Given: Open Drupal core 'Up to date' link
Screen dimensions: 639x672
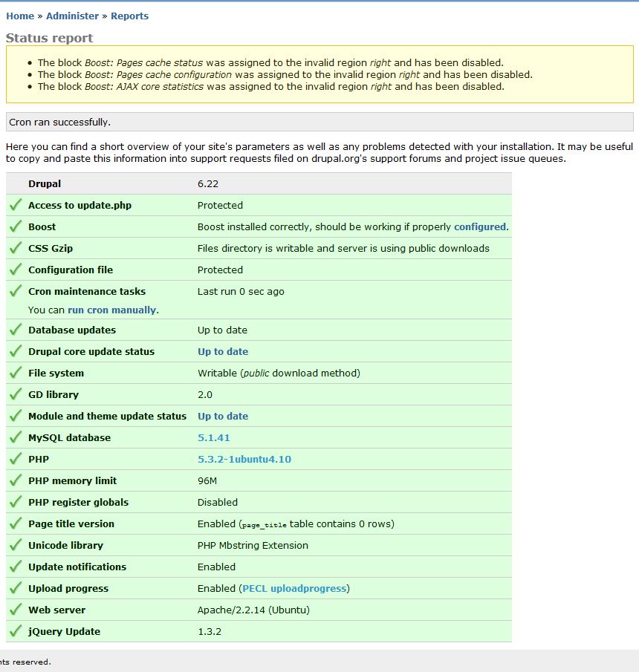Looking at the screenshot, I should pos(223,351).
